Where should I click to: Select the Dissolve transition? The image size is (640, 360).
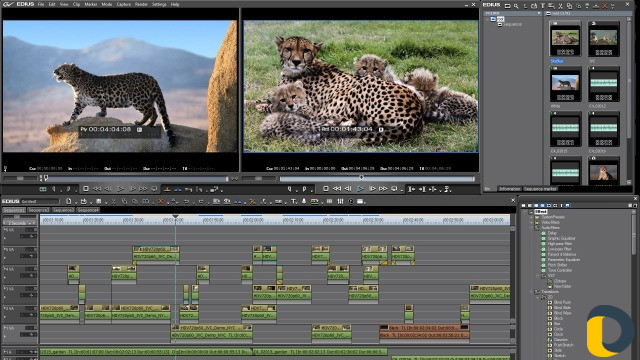(x=560, y=340)
